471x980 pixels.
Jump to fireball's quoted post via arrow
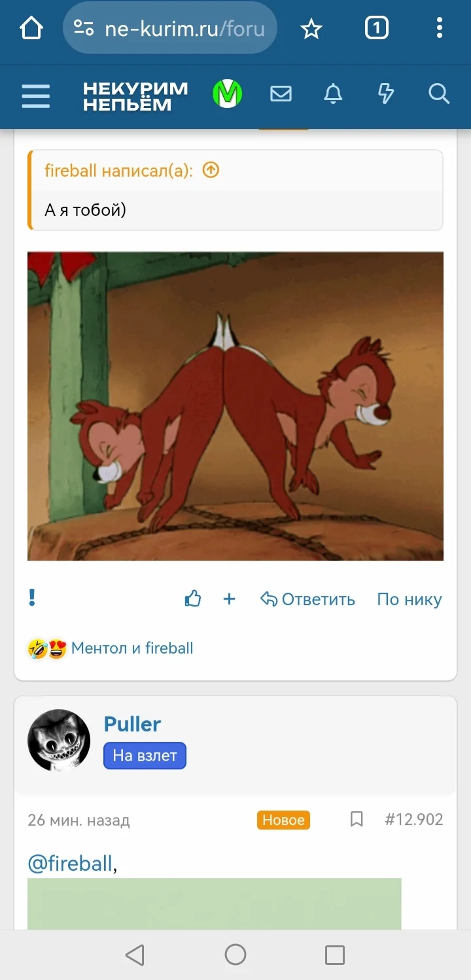coord(211,171)
